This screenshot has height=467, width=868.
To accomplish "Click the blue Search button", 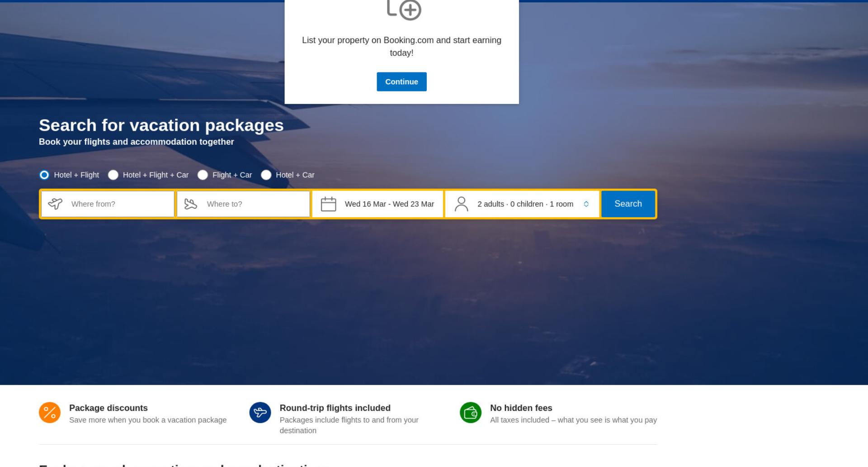I will tap(628, 204).
